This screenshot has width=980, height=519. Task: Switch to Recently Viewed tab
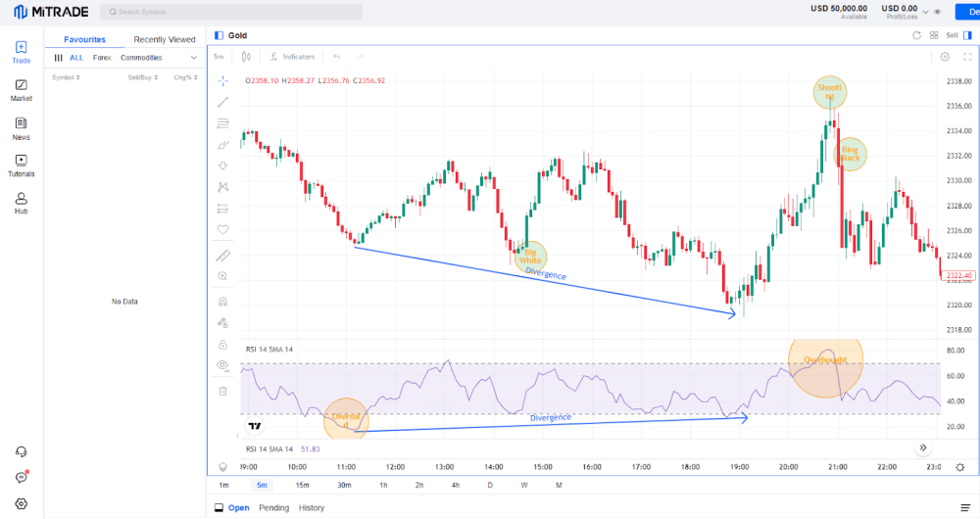(x=165, y=39)
